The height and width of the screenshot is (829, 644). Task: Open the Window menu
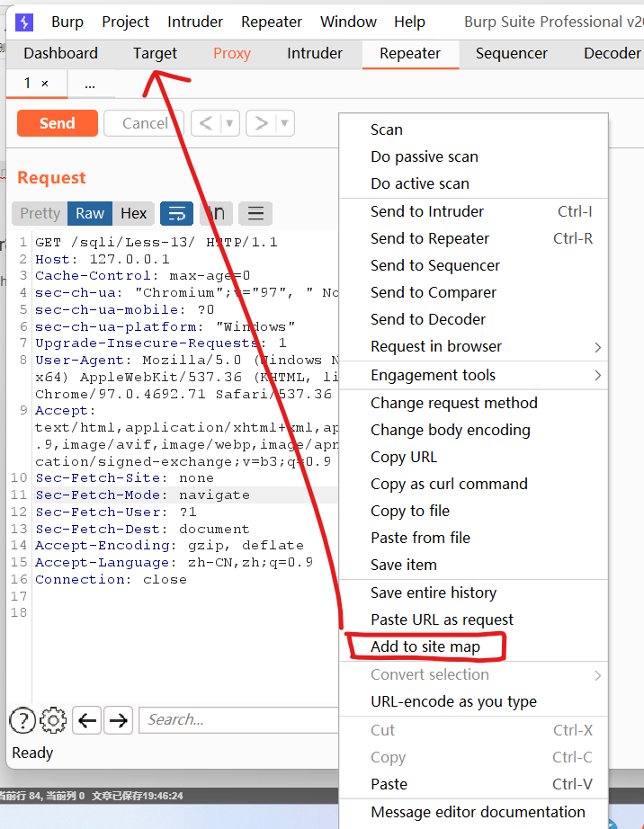[348, 22]
